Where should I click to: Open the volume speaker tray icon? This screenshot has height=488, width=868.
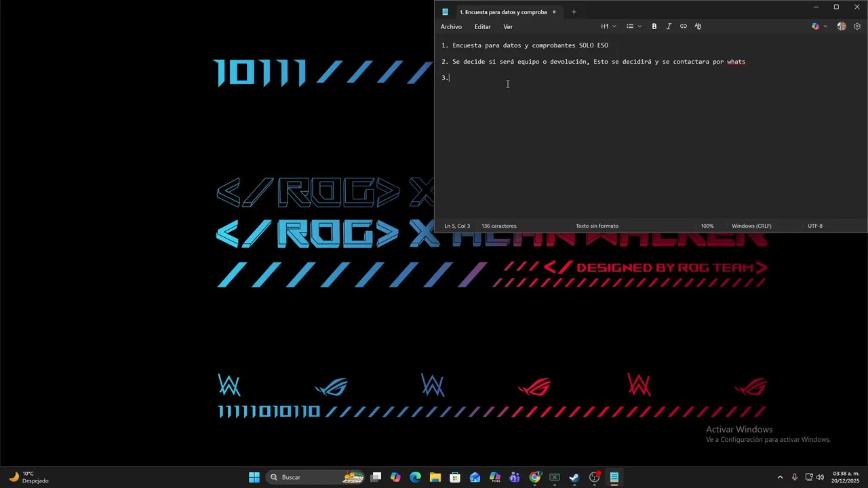click(820, 477)
